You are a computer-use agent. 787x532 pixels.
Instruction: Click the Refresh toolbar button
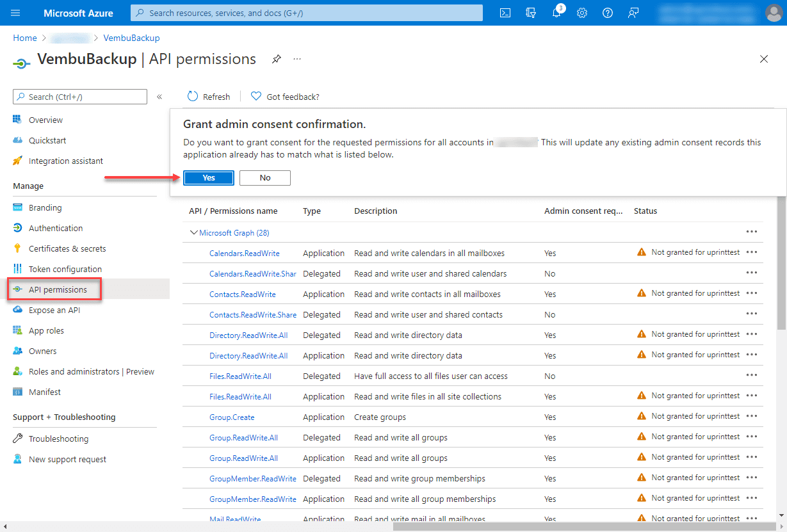[x=209, y=97]
